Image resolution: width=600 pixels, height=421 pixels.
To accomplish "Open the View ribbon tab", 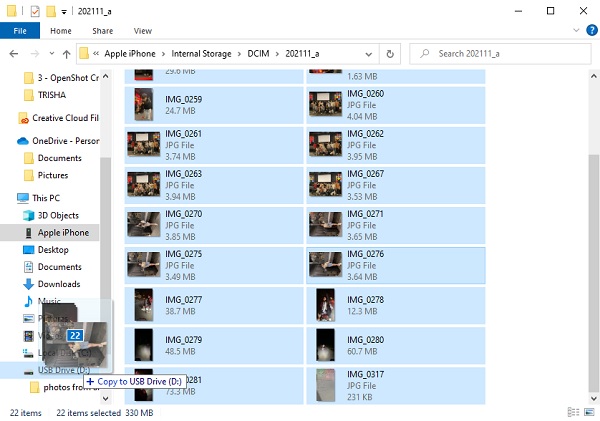I will tap(143, 31).
